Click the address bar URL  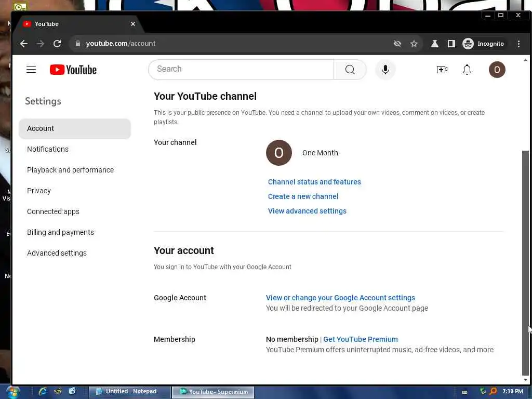tap(121, 44)
